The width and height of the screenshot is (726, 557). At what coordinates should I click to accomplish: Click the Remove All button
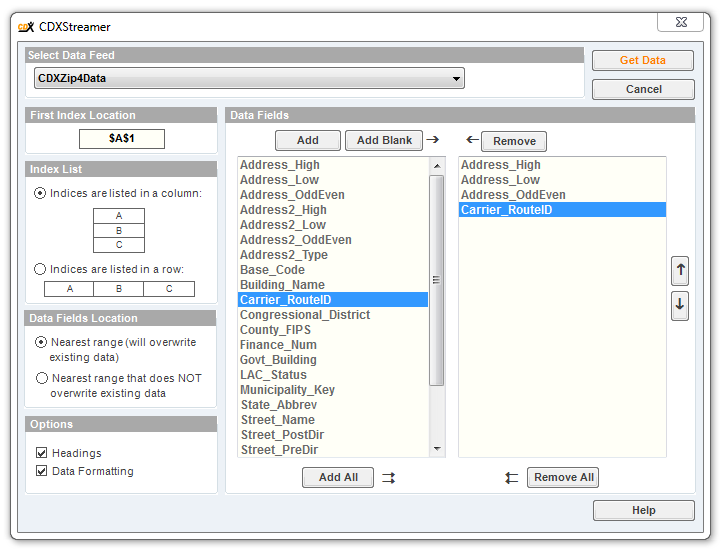563,477
